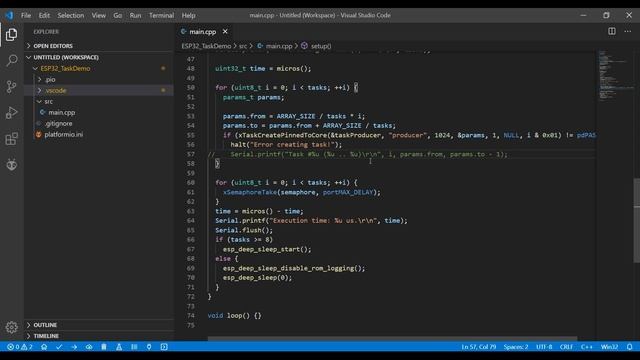This screenshot has height=360, width=640.
Task: Click PlatformIO Upload arrow in status bar
Action: click(74, 347)
